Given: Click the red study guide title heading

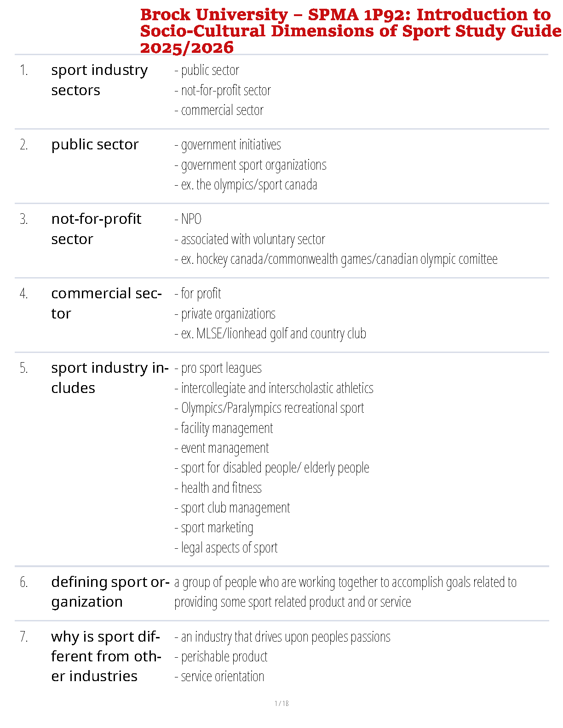Looking at the screenshot, I should tap(350, 31).
